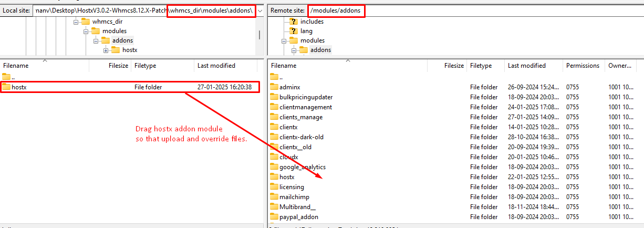644x228 pixels.
Task: Expand the hostx node in local tree
Action: point(106,50)
